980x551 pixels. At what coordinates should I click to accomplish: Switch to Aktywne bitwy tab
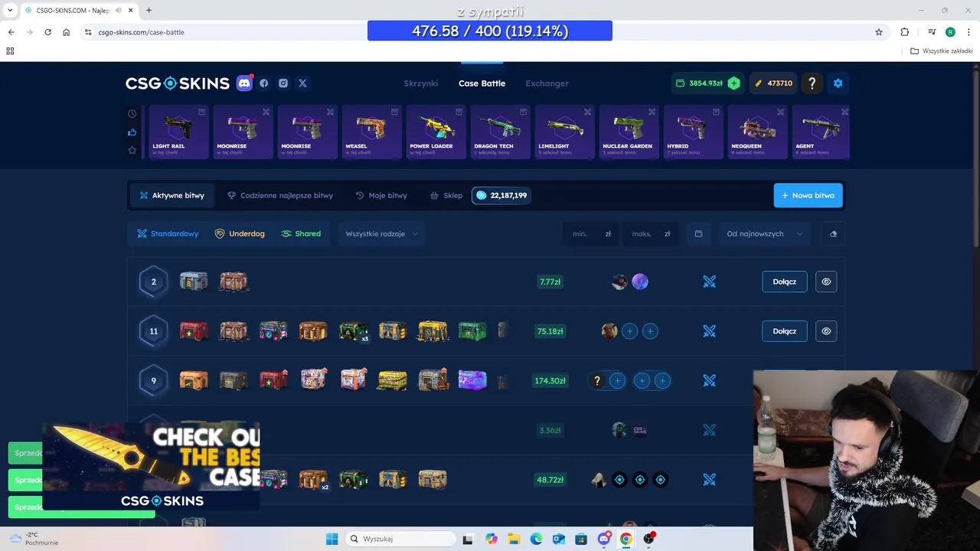coord(171,196)
